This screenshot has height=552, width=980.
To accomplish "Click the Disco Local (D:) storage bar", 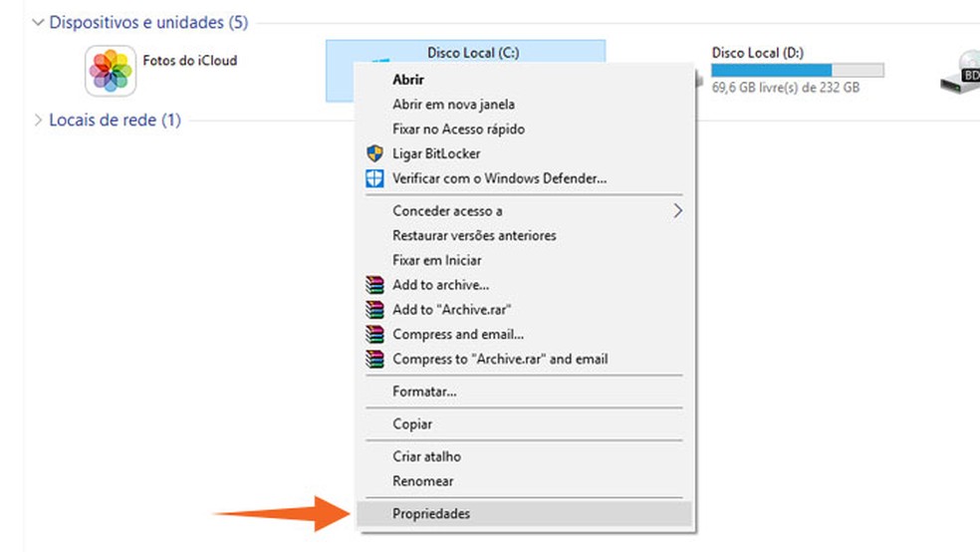I will click(797, 70).
